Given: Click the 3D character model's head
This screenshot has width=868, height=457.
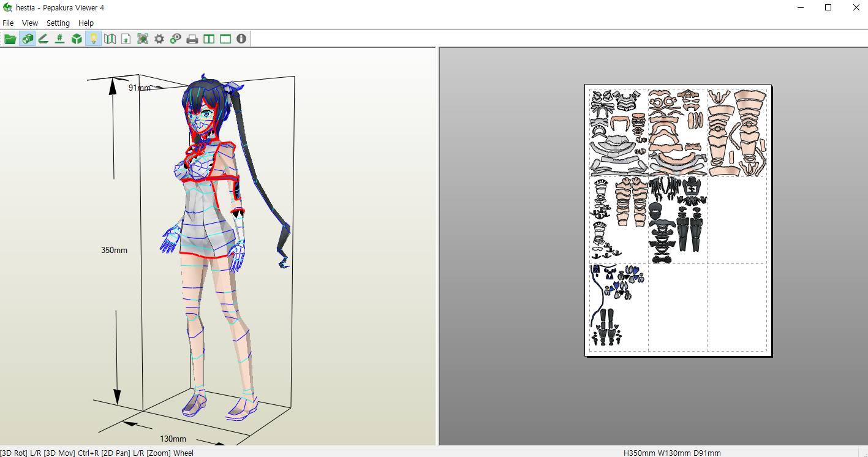Looking at the screenshot, I should pyautogui.click(x=205, y=108).
